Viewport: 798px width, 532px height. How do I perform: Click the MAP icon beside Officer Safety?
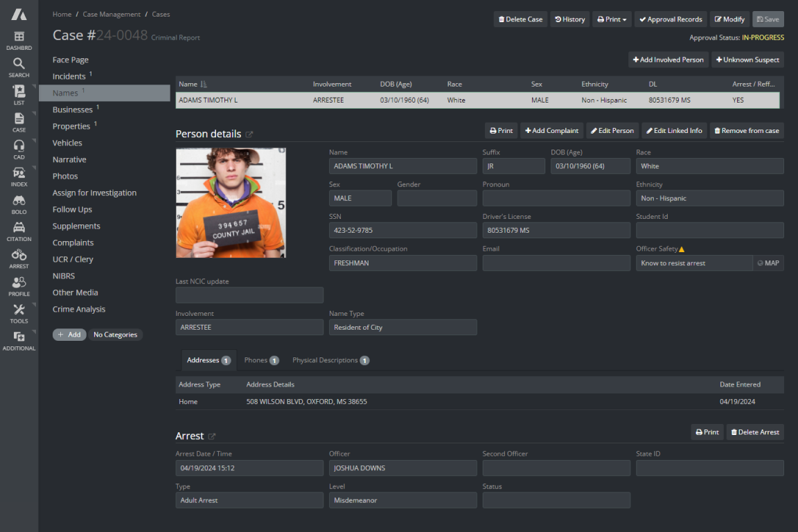768,263
